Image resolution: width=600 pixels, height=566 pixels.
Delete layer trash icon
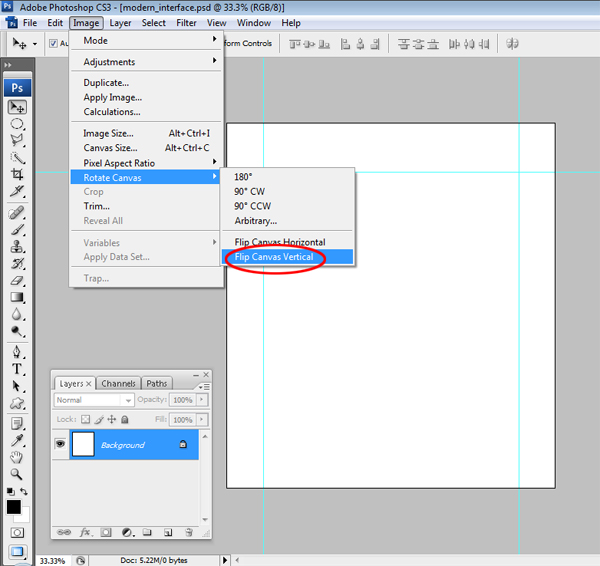pyautogui.click(x=189, y=532)
